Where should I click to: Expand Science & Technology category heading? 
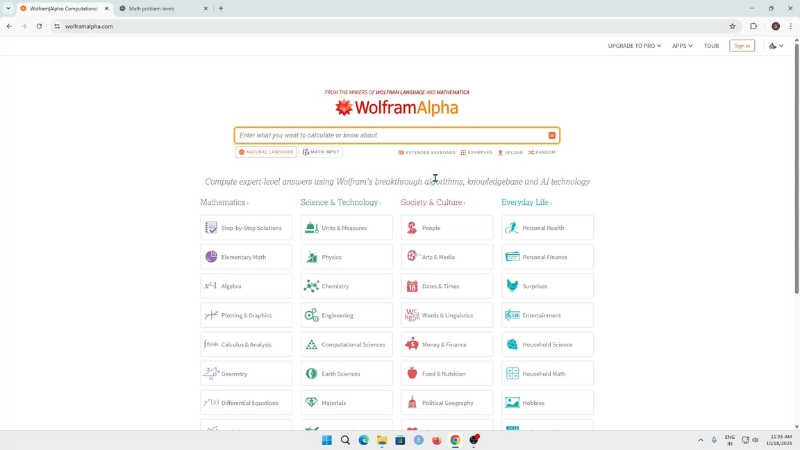coord(341,203)
